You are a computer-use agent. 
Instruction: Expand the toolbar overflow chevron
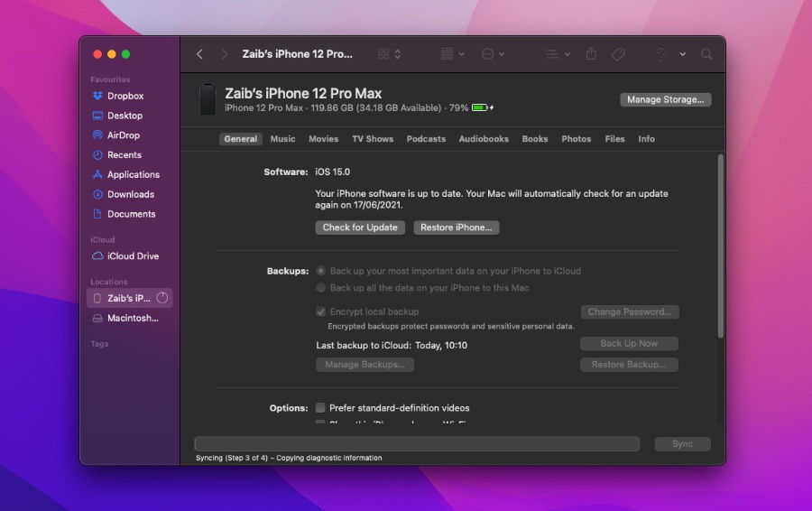[x=683, y=54]
